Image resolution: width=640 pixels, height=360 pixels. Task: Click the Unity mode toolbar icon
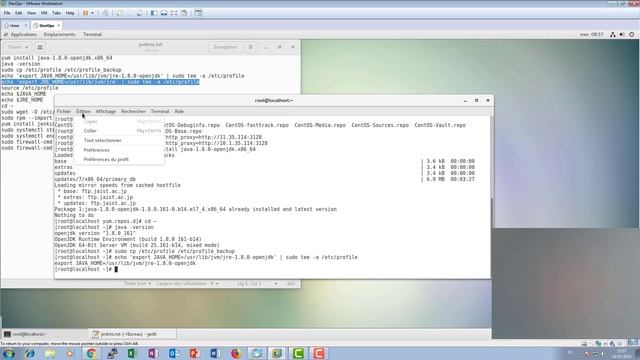coord(184,13)
